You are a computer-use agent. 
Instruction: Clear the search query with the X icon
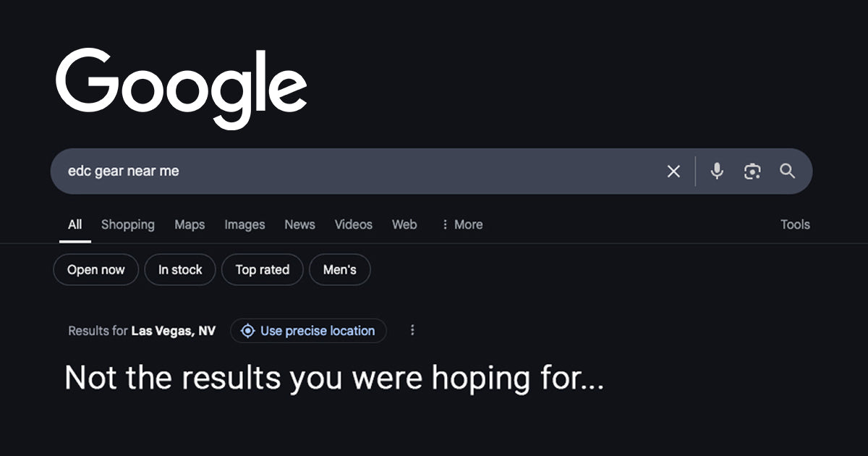point(673,172)
